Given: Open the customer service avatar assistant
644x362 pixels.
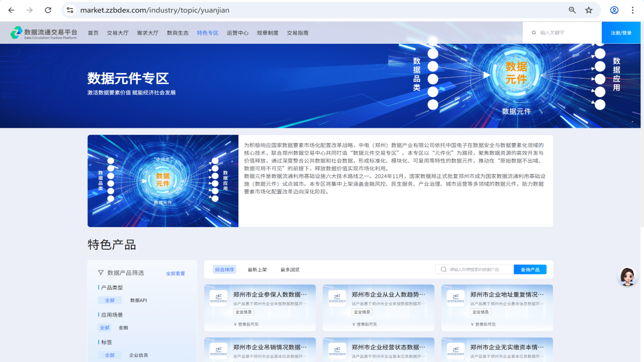Looking at the screenshot, I should [x=627, y=276].
